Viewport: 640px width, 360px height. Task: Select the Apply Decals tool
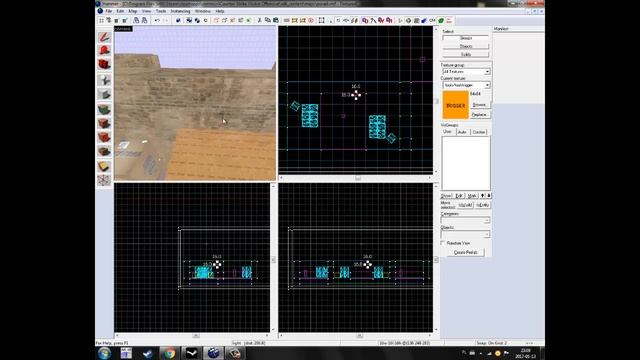pos(104,137)
